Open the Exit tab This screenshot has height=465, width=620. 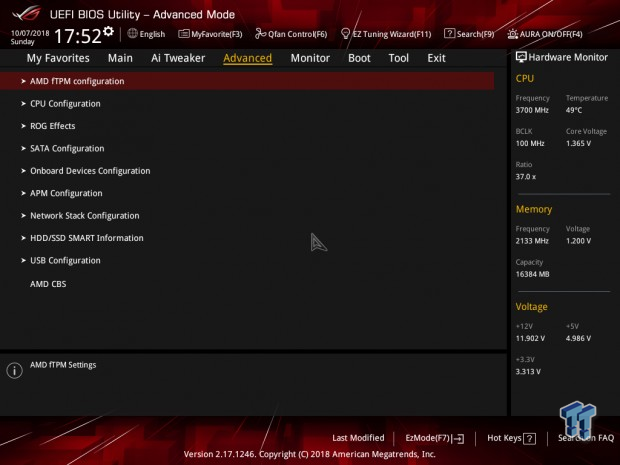pos(436,58)
